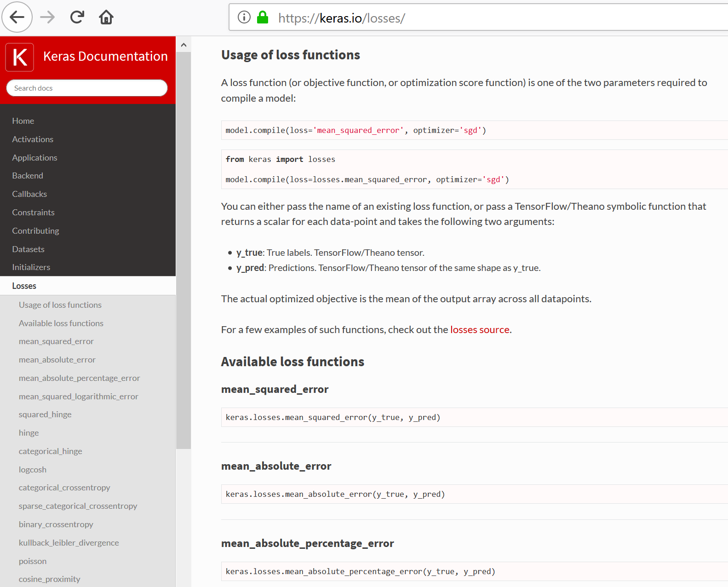Jump to sparse_categorical_crossentropy sidebar anchor

pos(78,506)
